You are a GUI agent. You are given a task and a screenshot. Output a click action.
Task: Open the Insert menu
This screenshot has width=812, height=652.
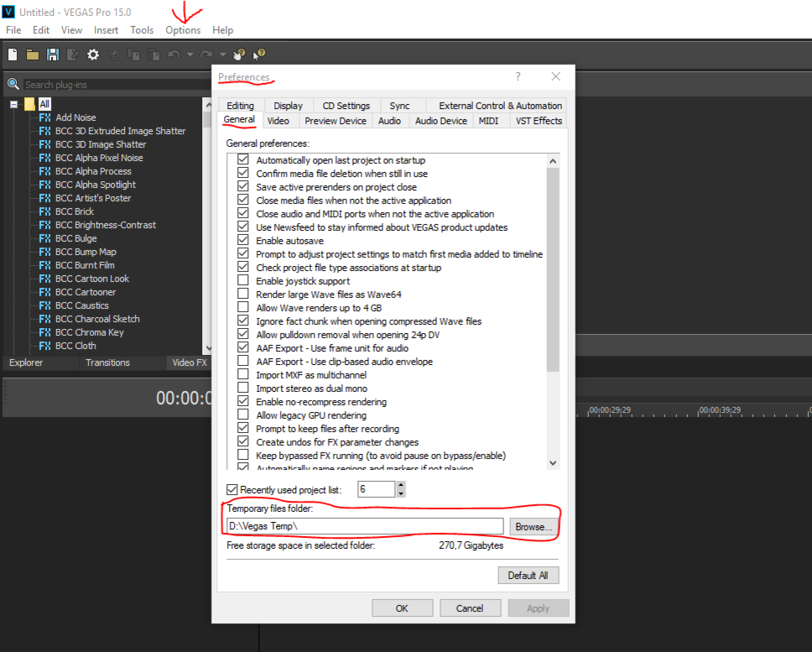[x=107, y=30]
